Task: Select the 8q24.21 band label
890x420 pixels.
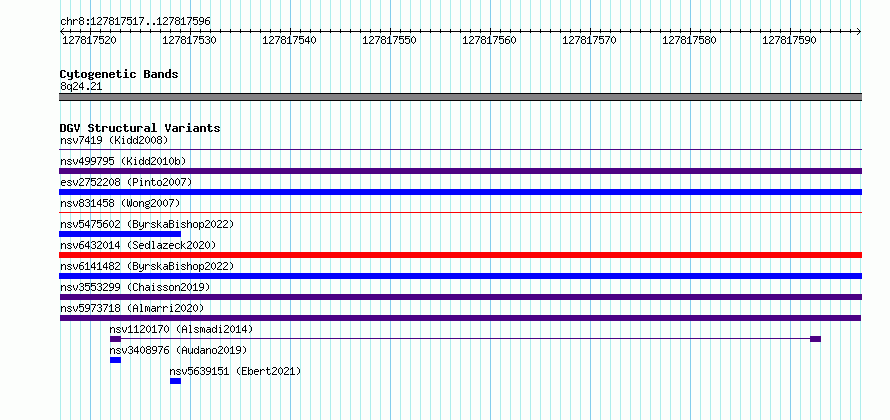Action: pyautogui.click(x=81, y=87)
